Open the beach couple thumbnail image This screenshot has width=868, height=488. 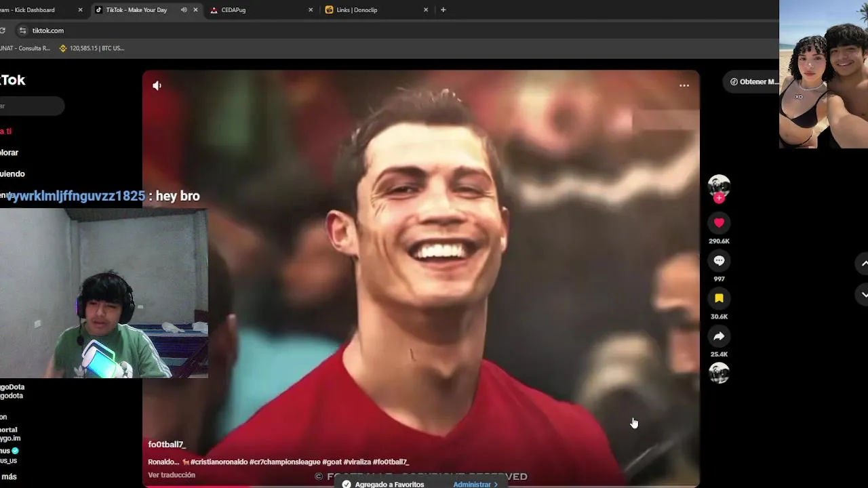click(823, 74)
